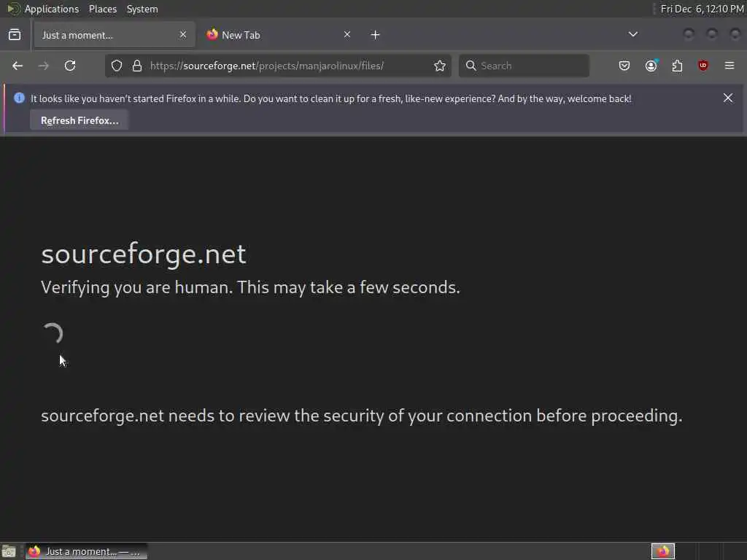Switch to the New Tab tab
The width and height of the screenshot is (747, 560).
(279, 35)
